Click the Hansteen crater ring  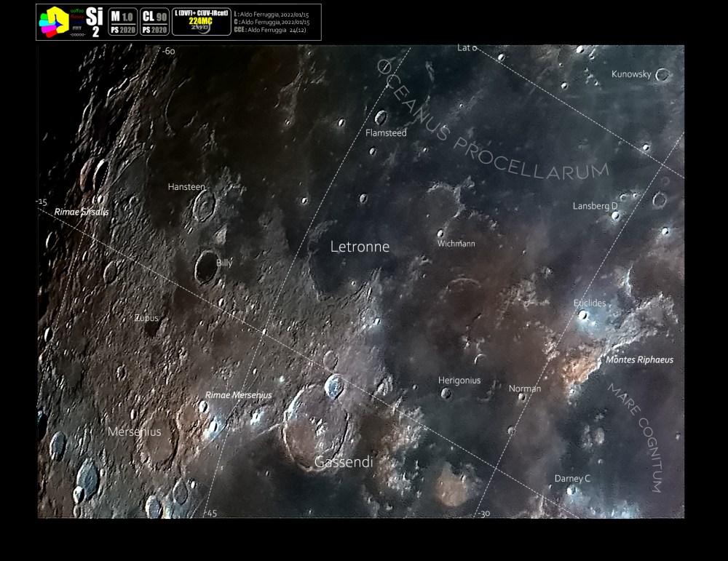point(205,206)
